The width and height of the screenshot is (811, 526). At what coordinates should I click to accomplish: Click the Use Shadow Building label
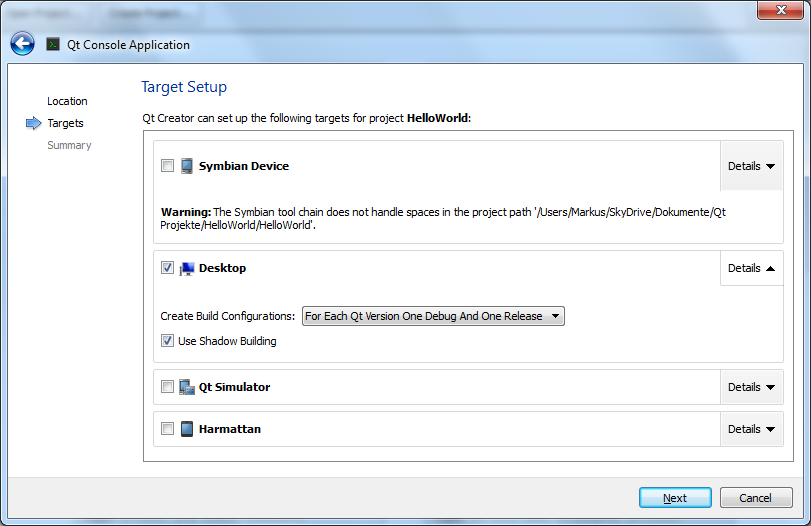coord(227,341)
